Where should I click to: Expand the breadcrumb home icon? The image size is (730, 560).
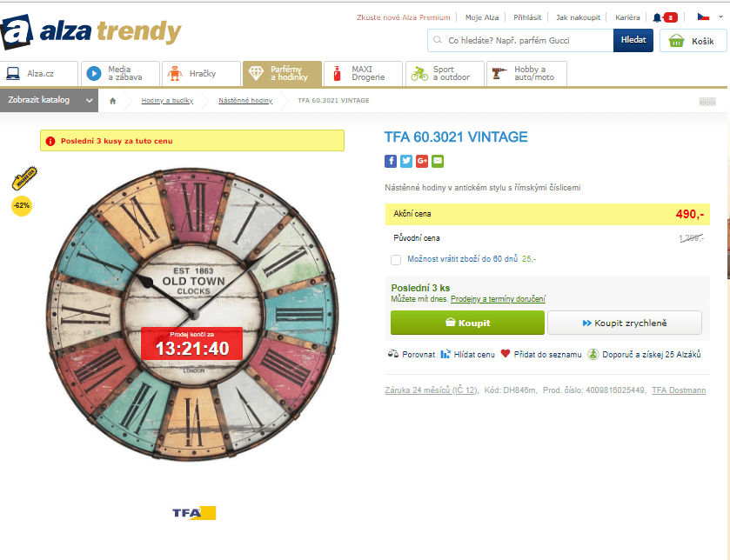tap(112, 100)
